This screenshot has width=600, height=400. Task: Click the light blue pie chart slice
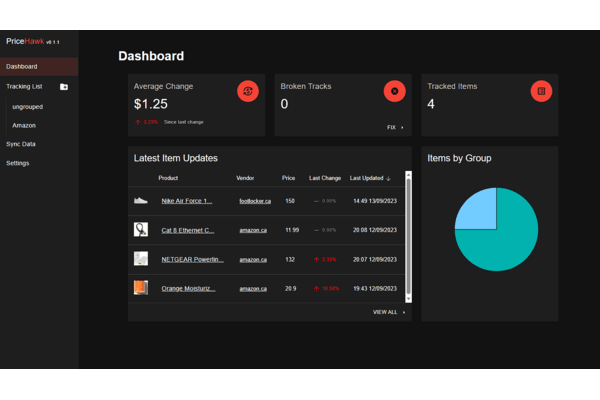[480, 212]
